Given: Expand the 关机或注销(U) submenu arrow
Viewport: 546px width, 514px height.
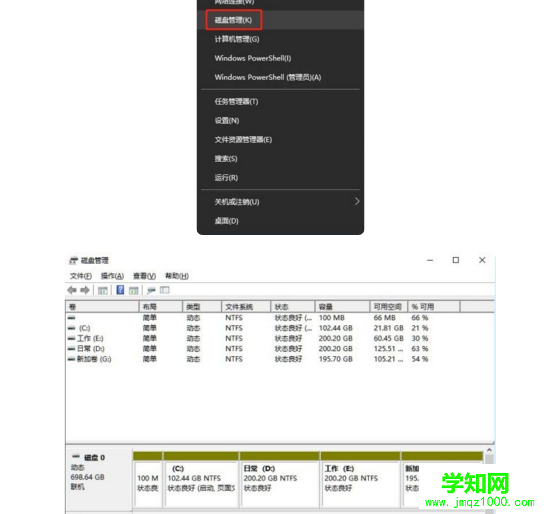Looking at the screenshot, I should 357,202.
